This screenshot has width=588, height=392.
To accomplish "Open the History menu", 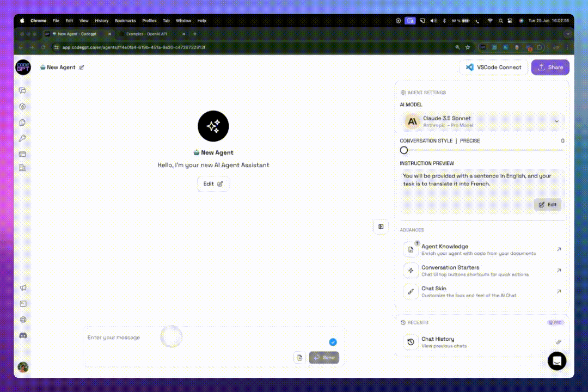I will (x=102, y=21).
